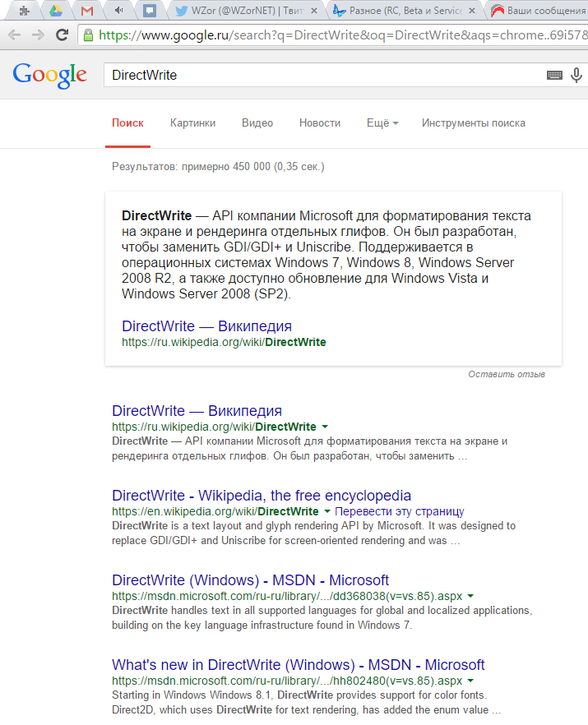
Task: Click the green ru.wikipedia.org URL in knowledge card
Action: [224, 342]
